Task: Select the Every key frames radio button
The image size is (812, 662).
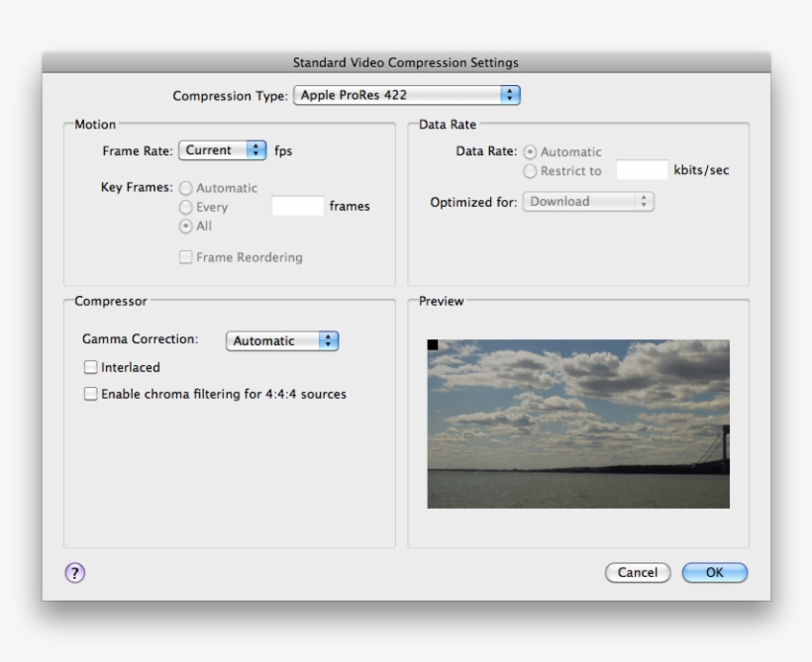Action: (x=184, y=207)
